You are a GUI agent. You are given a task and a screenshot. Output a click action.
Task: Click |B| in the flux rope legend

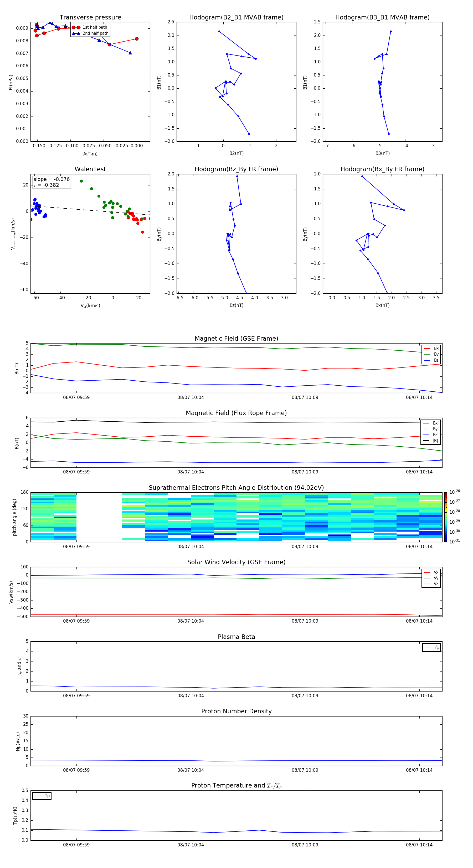(x=431, y=441)
